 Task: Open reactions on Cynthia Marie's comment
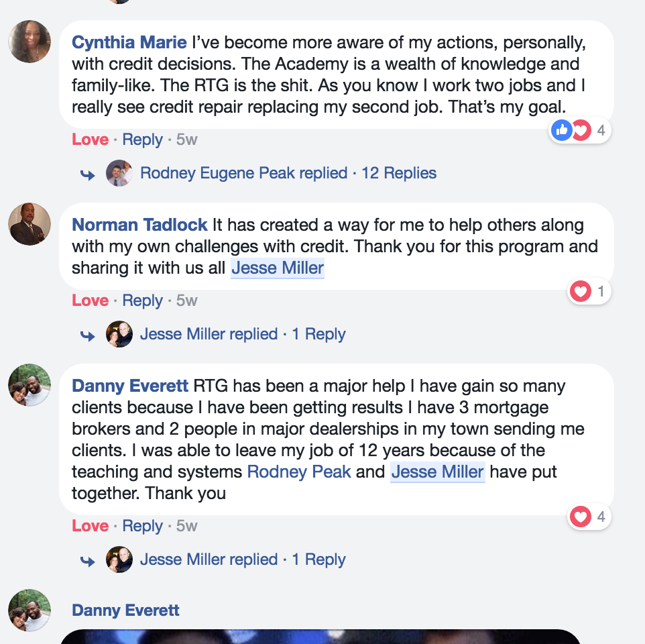click(580, 130)
